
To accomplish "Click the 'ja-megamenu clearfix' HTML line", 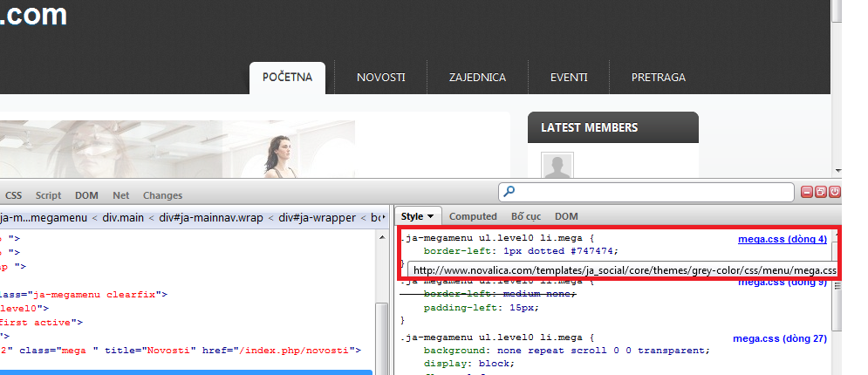I will coord(84,295).
